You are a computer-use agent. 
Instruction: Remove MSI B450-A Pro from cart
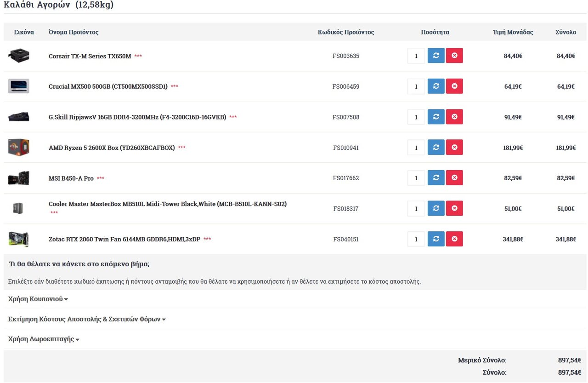(454, 178)
